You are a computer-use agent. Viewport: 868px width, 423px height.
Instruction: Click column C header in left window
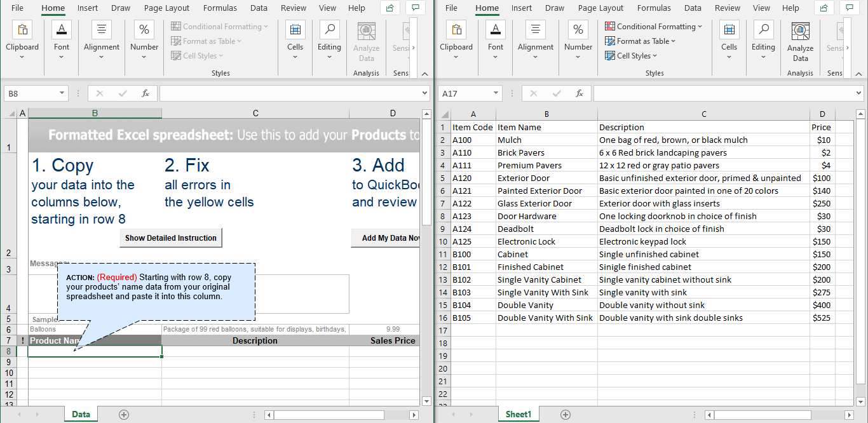coord(255,113)
